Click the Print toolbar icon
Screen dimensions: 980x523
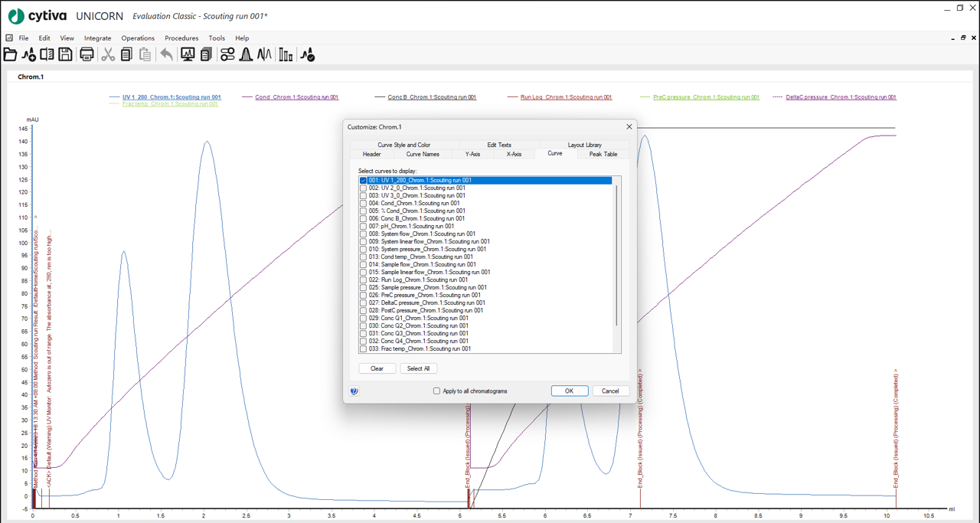pos(87,54)
